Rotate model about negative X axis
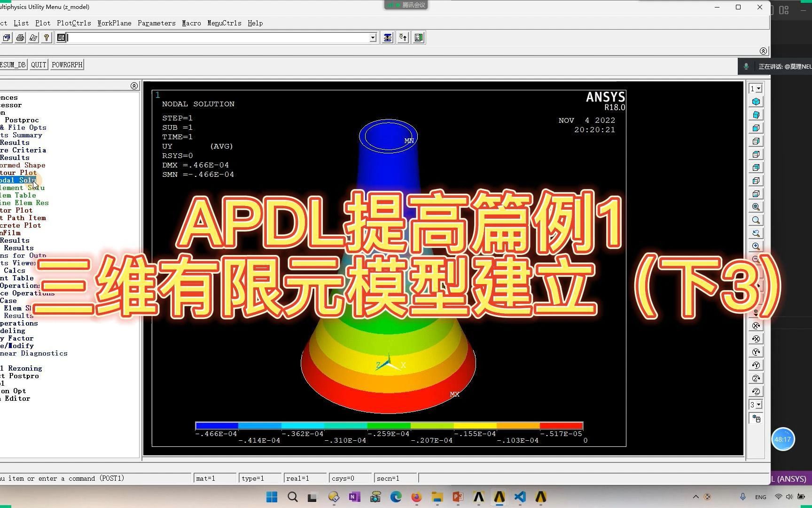The height and width of the screenshot is (508, 812). coord(756,325)
